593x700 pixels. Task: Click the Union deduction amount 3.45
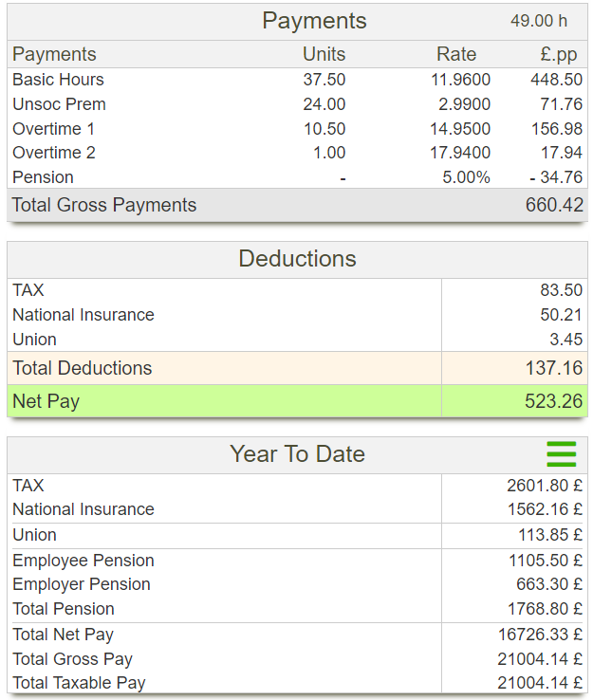[x=565, y=340]
